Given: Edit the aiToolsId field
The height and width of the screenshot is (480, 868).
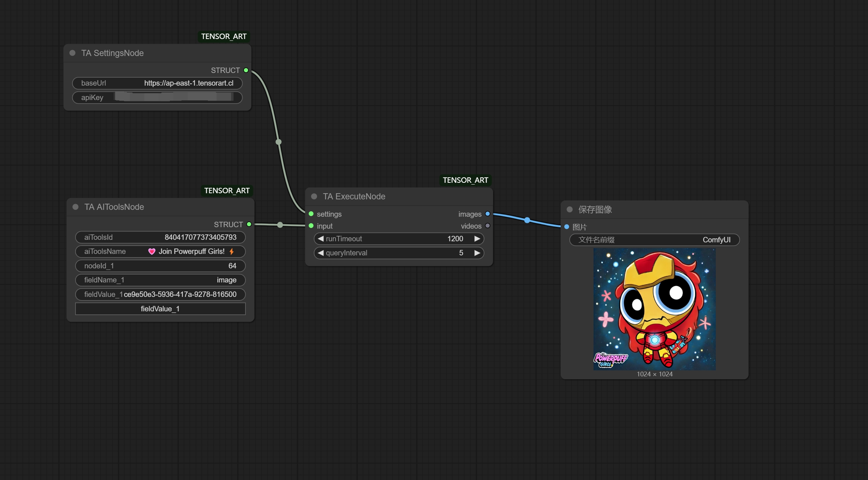Looking at the screenshot, I should coord(160,237).
